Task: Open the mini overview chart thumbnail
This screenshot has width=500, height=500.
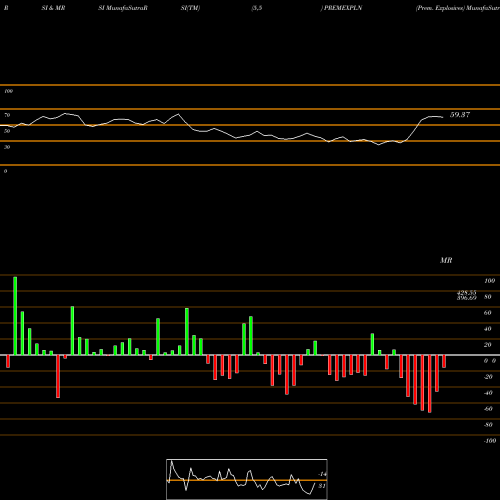Action: (x=247, y=479)
